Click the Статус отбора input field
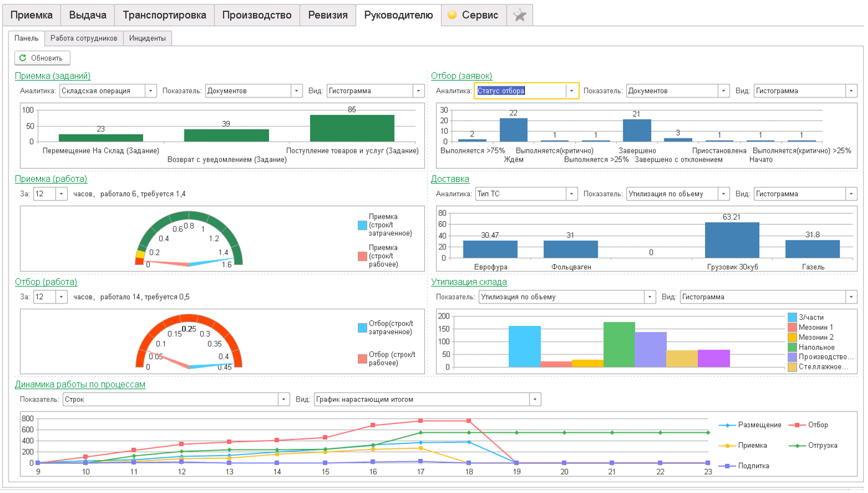The height and width of the screenshot is (493, 868). click(521, 91)
